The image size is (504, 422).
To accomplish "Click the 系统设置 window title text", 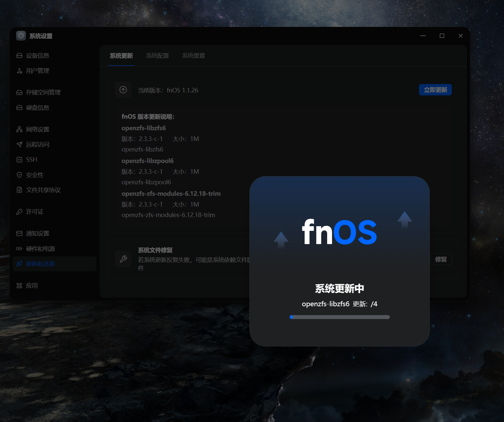I will 41,36.
